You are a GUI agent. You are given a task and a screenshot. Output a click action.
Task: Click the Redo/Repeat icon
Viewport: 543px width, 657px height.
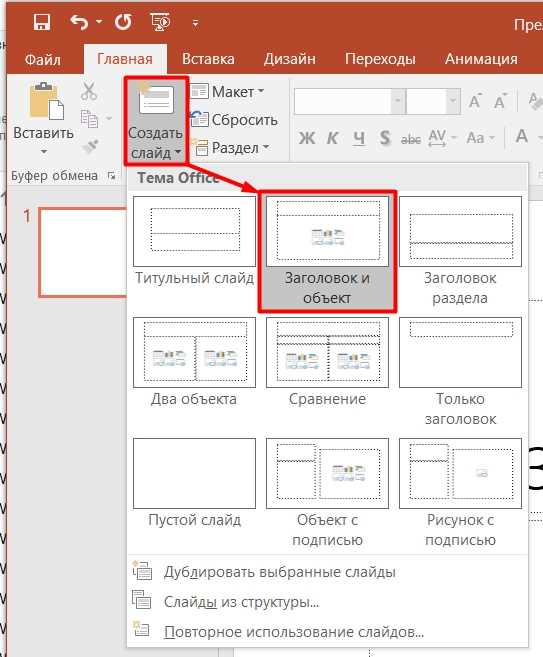tap(123, 22)
